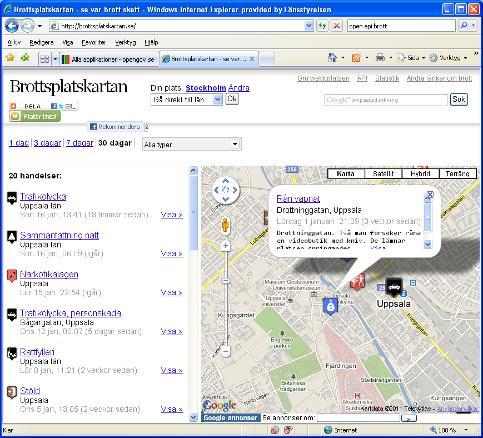Screen dimensions: 483x438
Task: Click the Facebook Rekommendera button
Action: coord(116,127)
